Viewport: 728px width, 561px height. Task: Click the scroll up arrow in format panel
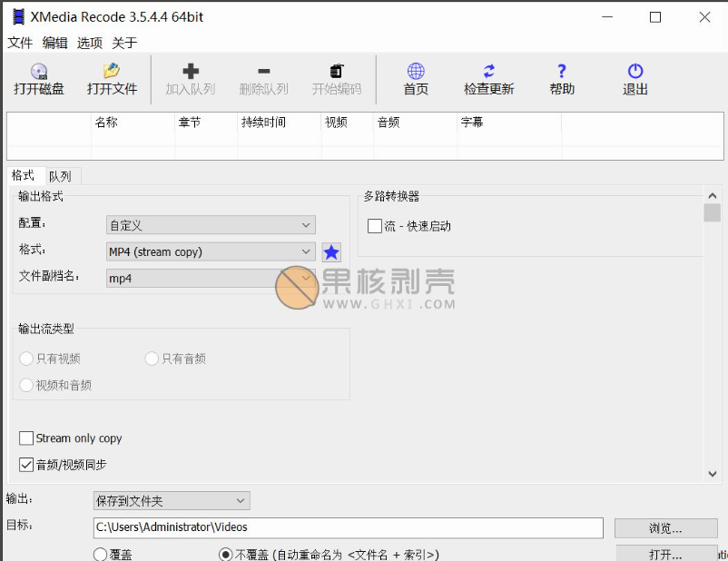click(713, 195)
